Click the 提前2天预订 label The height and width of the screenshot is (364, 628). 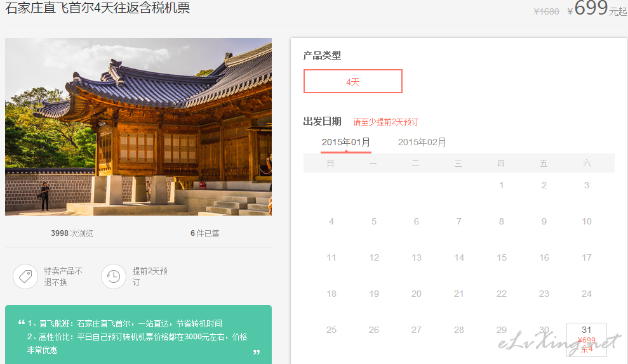click(x=150, y=276)
